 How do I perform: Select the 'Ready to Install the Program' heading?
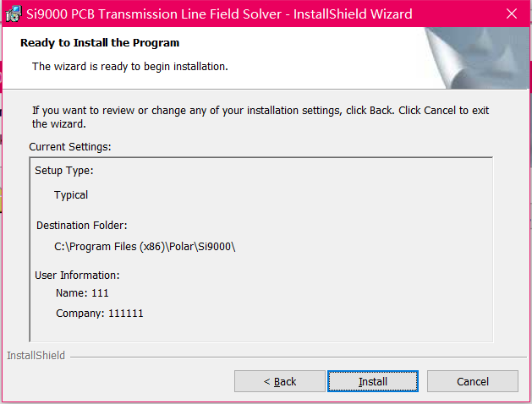100,43
